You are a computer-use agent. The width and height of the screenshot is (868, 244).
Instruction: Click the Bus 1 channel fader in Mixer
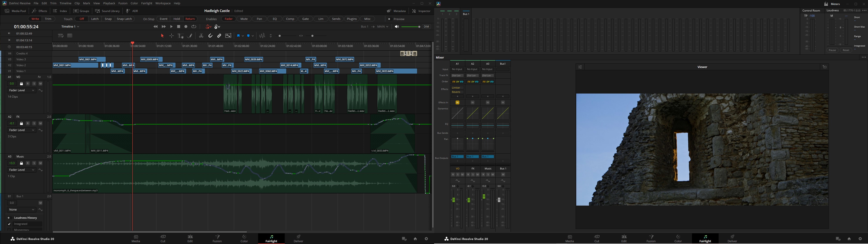tap(499, 200)
